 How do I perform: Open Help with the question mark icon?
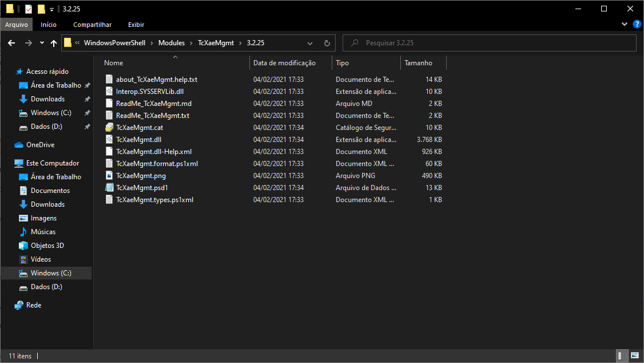(x=637, y=24)
